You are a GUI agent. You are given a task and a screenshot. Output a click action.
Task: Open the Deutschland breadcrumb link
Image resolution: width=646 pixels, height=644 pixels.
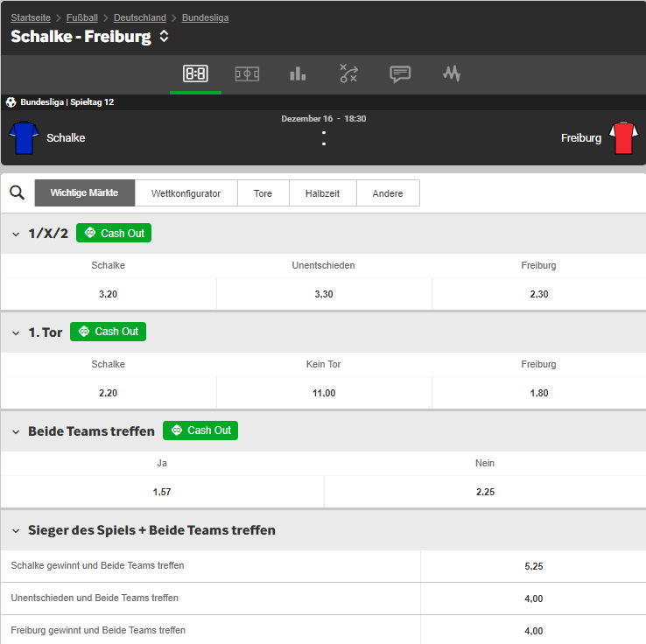(140, 17)
